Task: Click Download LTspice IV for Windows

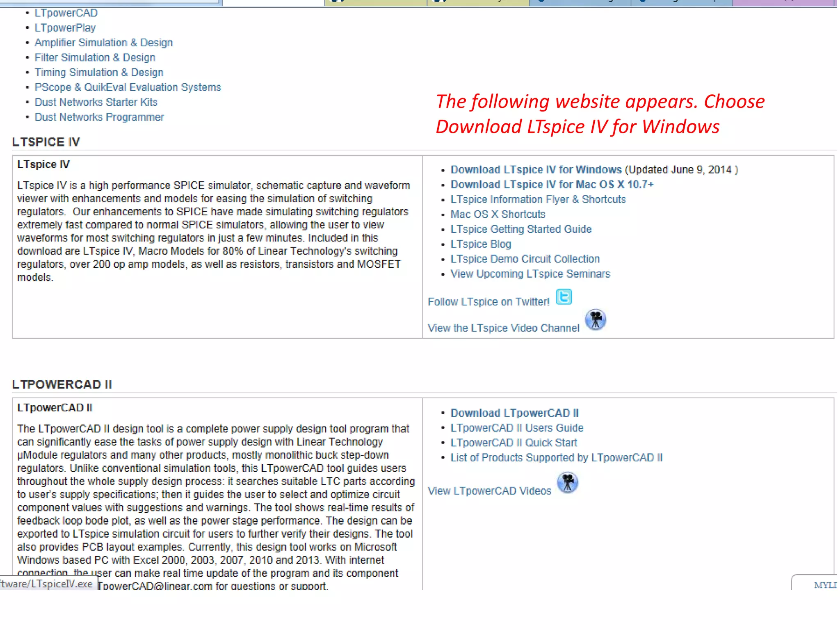Action: (536, 170)
